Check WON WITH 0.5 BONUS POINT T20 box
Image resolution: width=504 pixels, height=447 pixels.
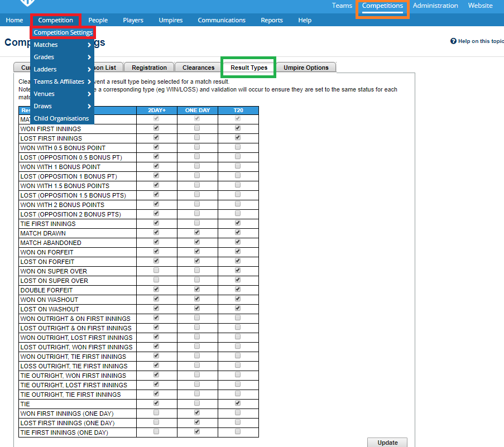[238, 147]
